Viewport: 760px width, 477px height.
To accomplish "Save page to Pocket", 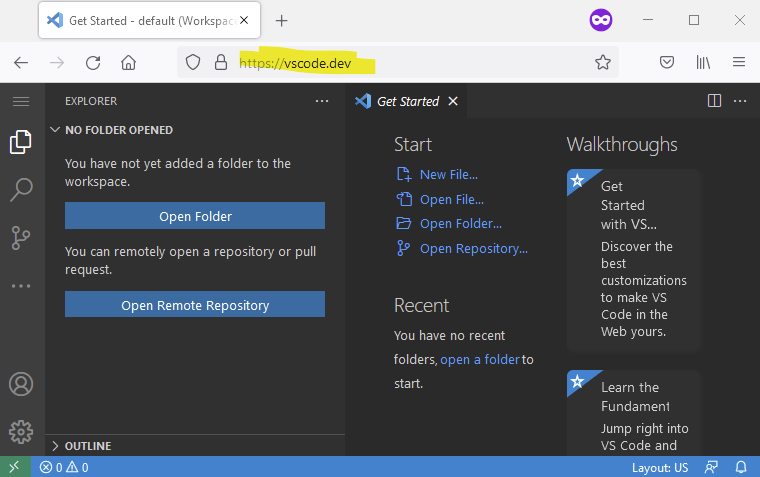I will (x=667, y=62).
